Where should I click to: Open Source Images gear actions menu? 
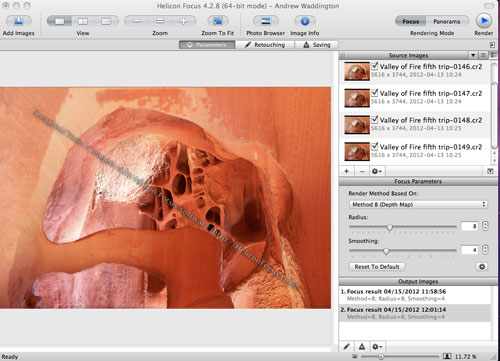click(x=377, y=171)
